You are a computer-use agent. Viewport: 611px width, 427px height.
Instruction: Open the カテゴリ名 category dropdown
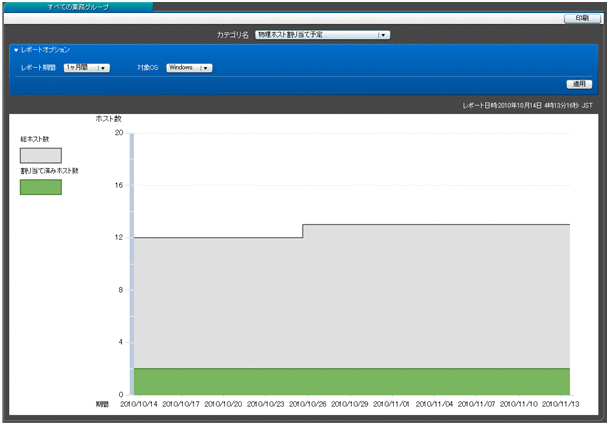click(x=322, y=35)
